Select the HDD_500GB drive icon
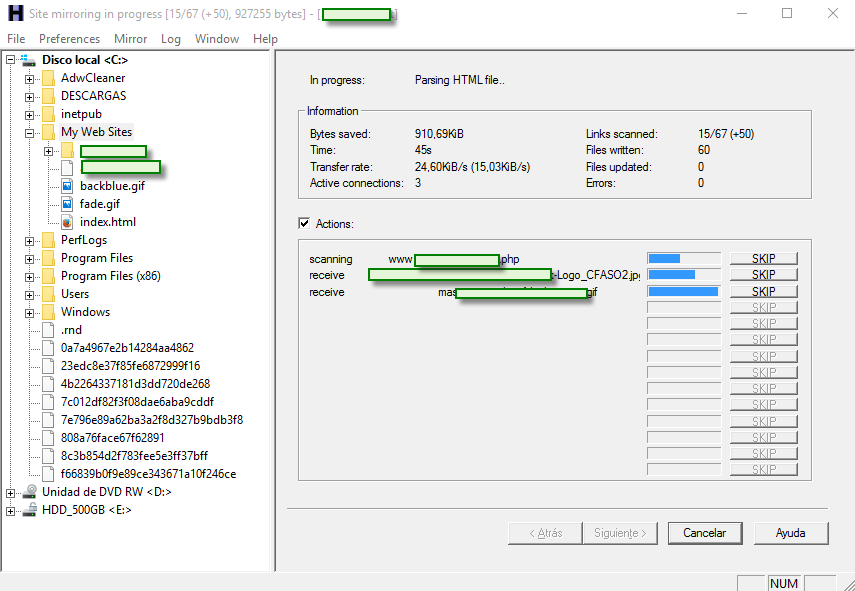 click(30, 509)
